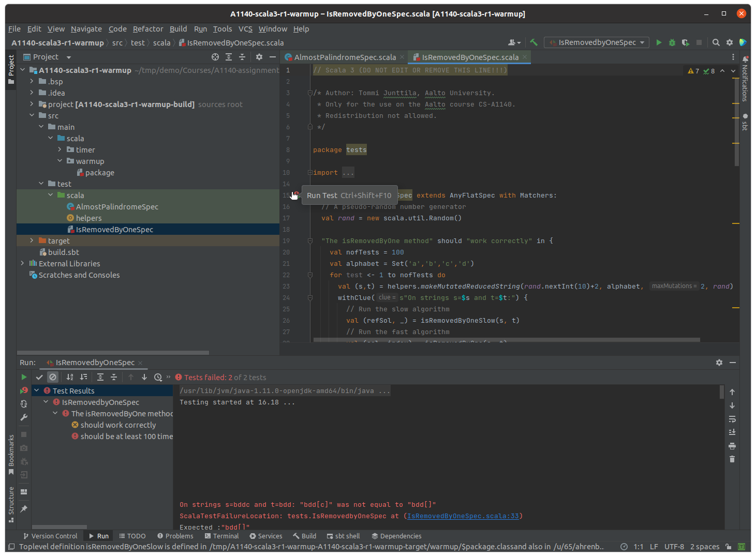Click the Build Project hammer icon
The width and height of the screenshot is (756, 557).
[533, 42]
